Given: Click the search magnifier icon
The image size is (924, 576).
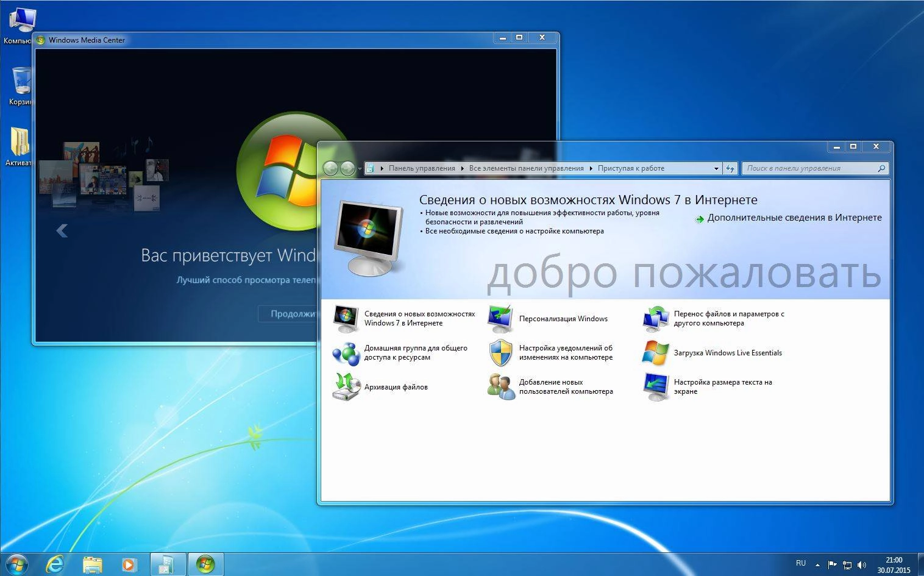Looking at the screenshot, I should tap(881, 168).
